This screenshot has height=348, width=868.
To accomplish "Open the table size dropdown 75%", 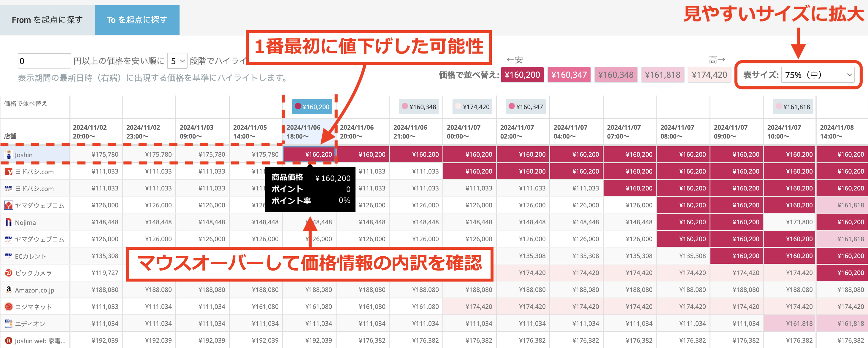I will [818, 75].
